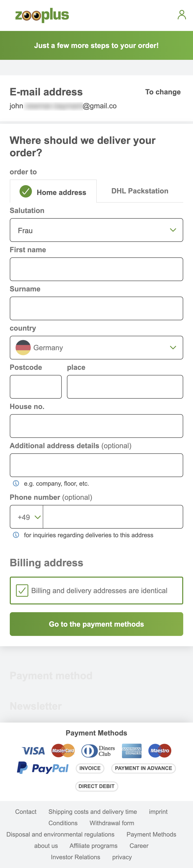The height and width of the screenshot is (868, 193).
Task: Click the Diners Club payment icon
Action: pos(97,751)
